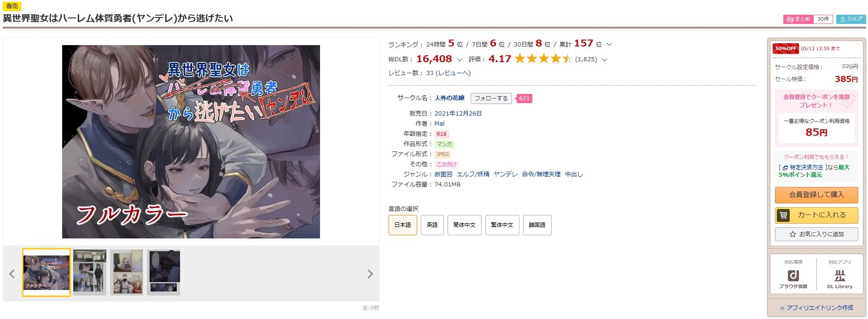Click 会員登録して購入 button
The image size is (868, 319).
point(816,195)
